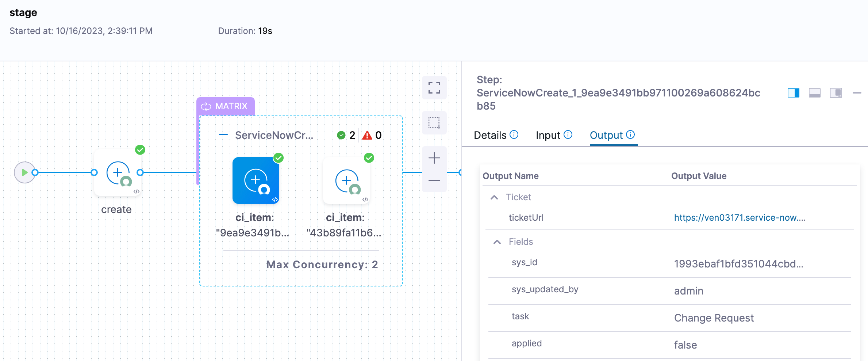Screen dimensions: 868x361
Task: Select the ci_item 43b89fa11b6 step node
Action: [x=346, y=180]
